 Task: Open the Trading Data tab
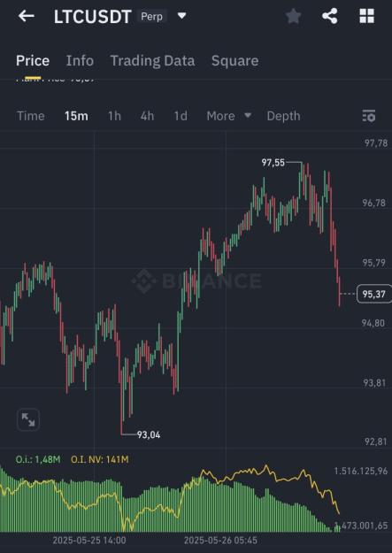click(x=152, y=61)
